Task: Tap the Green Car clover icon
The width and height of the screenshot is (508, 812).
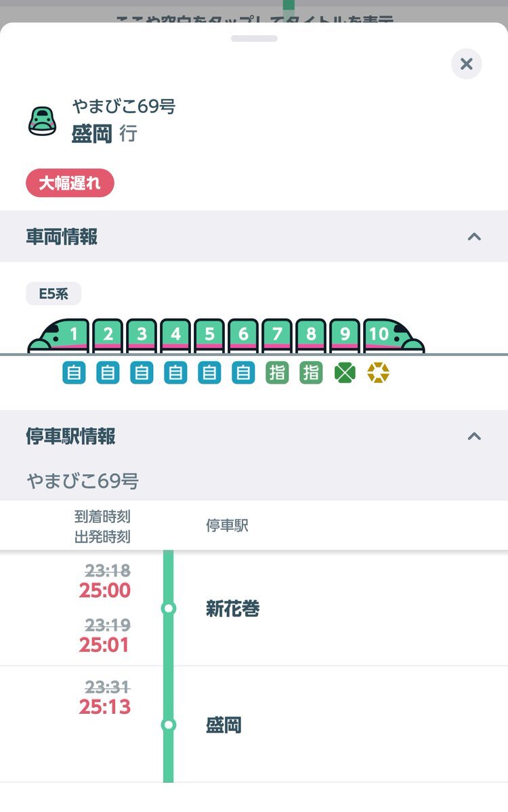Action: pyautogui.click(x=345, y=373)
